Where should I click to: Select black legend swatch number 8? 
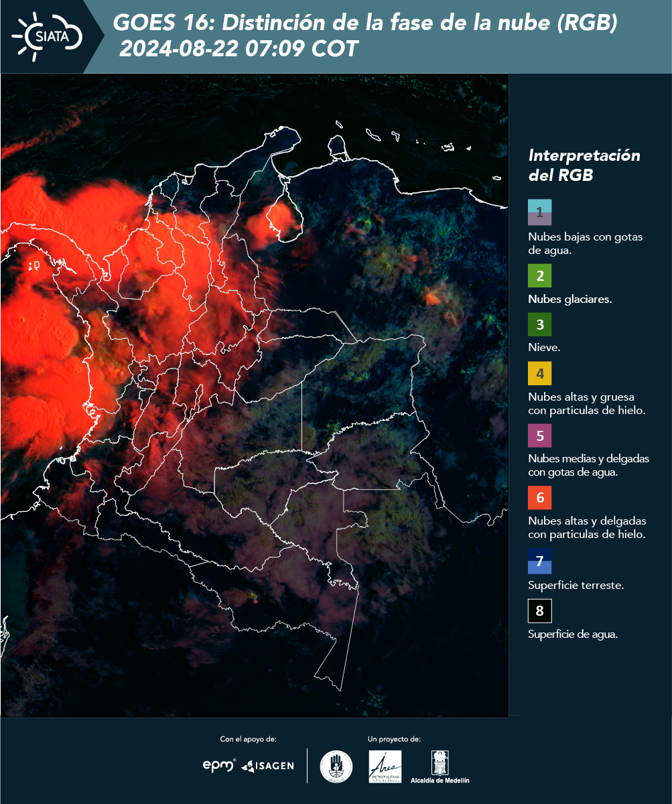(539, 611)
